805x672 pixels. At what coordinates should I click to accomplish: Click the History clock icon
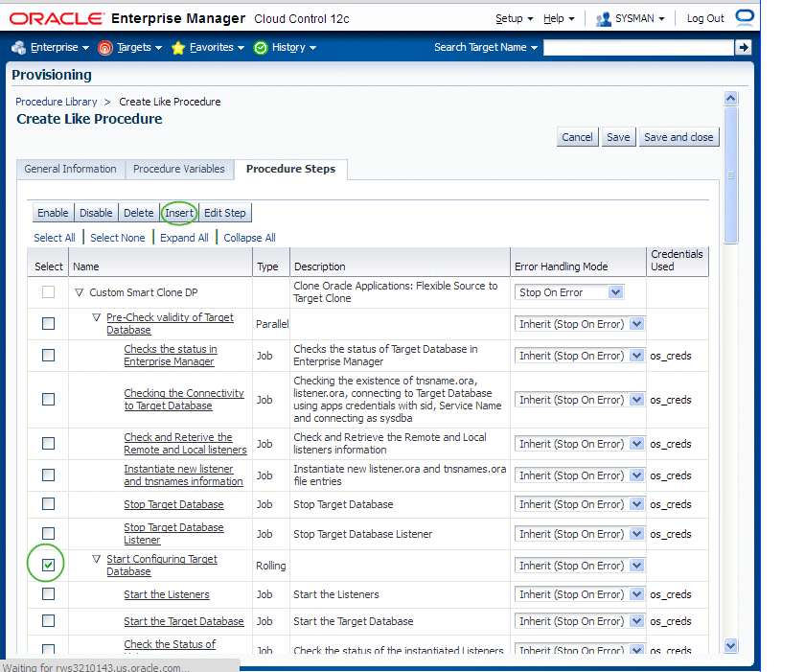(261, 48)
